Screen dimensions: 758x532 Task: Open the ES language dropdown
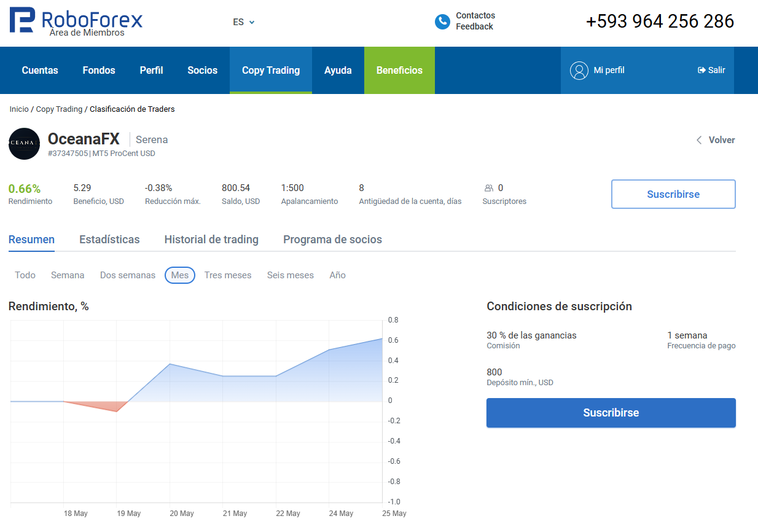coord(244,22)
